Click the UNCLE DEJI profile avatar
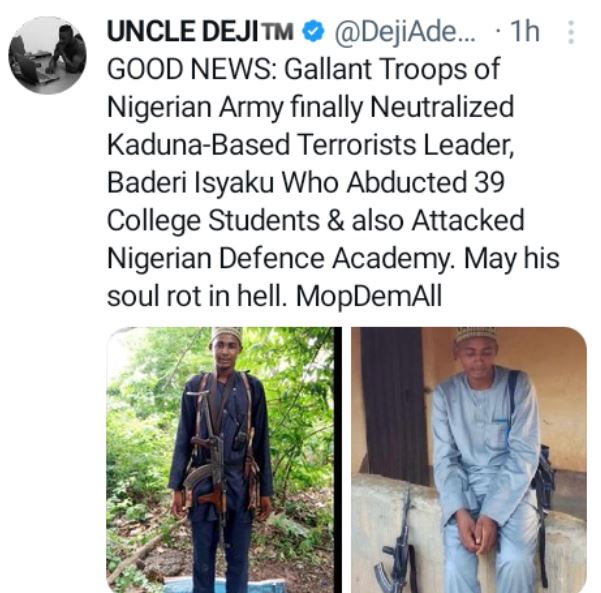Image resolution: width=601 pixels, height=593 pixels. (48, 56)
